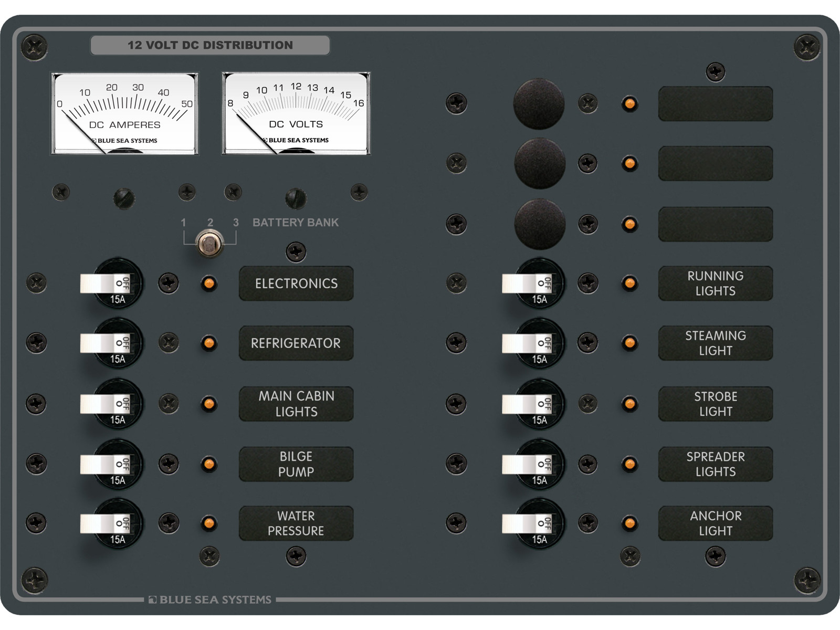Click the Main Cabin Lights label
840x630 pixels.
pos(296,404)
